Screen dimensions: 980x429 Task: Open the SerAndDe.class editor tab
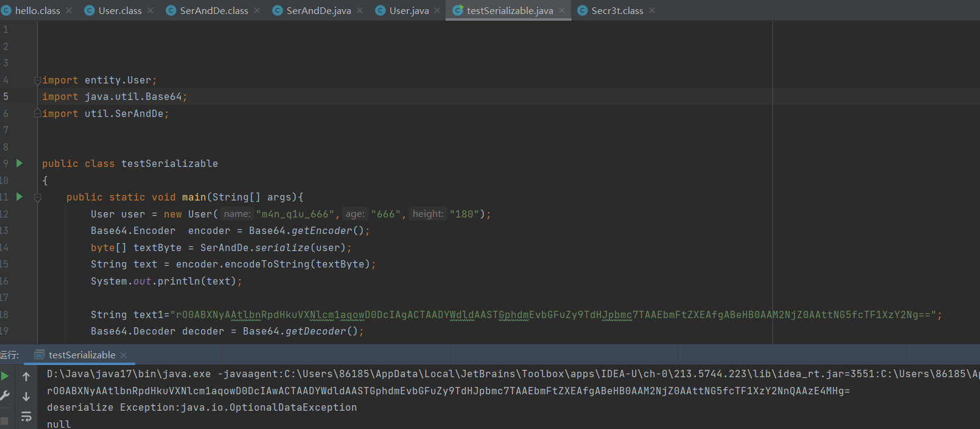pos(214,10)
